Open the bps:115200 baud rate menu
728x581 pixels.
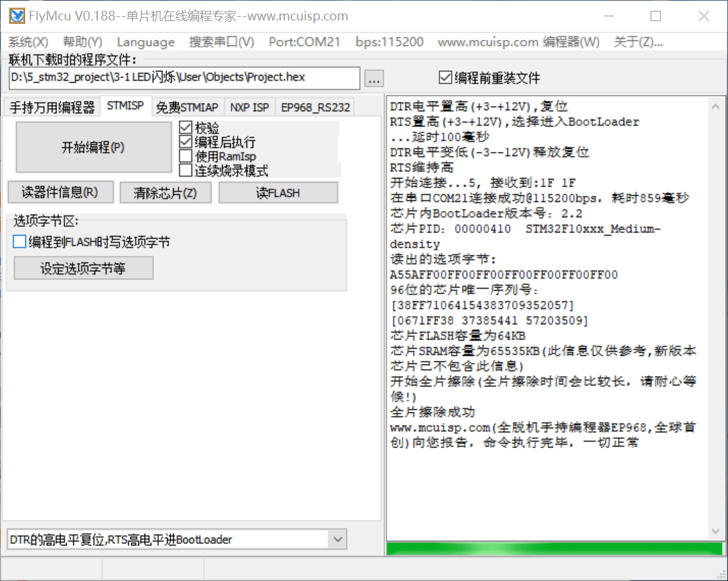coord(389,42)
